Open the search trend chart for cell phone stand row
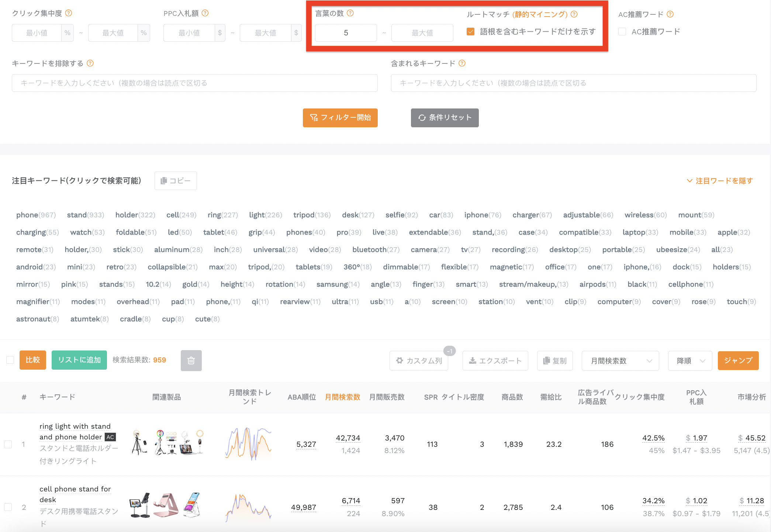The width and height of the screenshot is (771, 532). coord(248,507)
